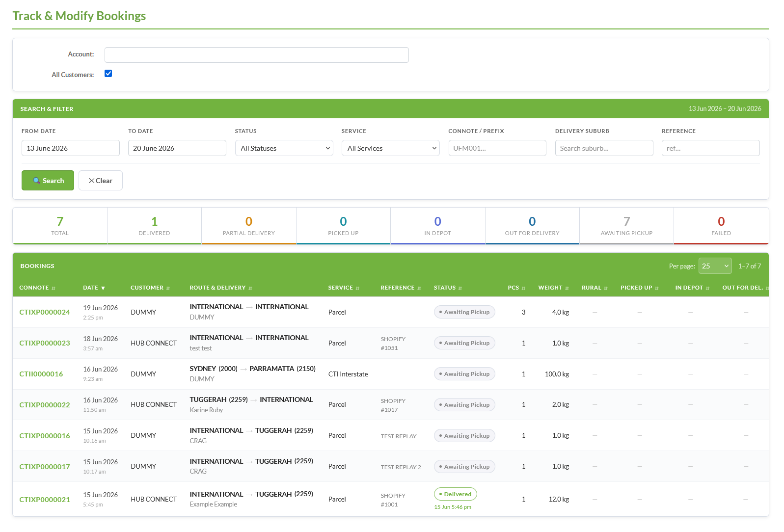Sort bookings by Customer column
This screenshot has width=784, height=532.
[150, 288]
